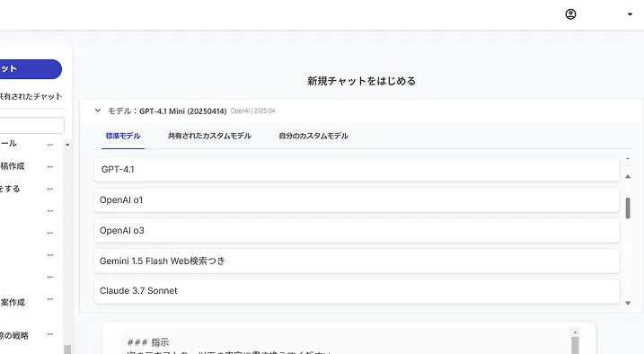Image resolution: width=644 pixels, height=354 pixels.
Task: Click the sidebar search input field
Action: click(32, 125)
